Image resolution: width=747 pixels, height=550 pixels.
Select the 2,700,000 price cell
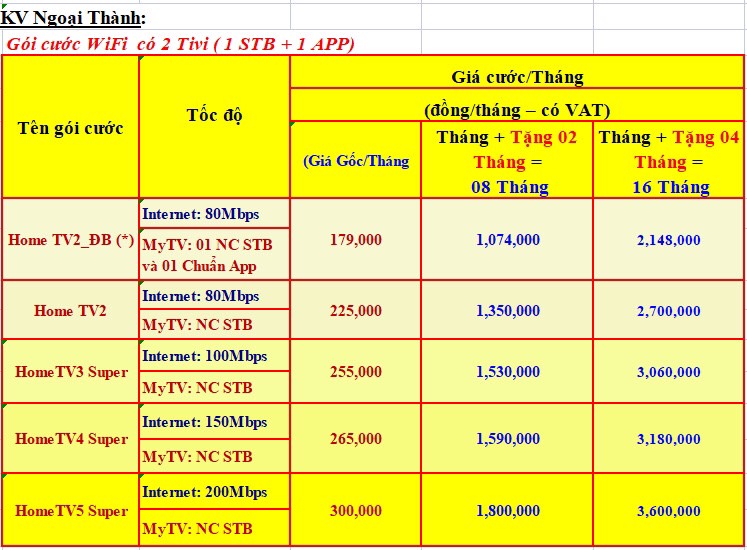(x=668, y=310)
